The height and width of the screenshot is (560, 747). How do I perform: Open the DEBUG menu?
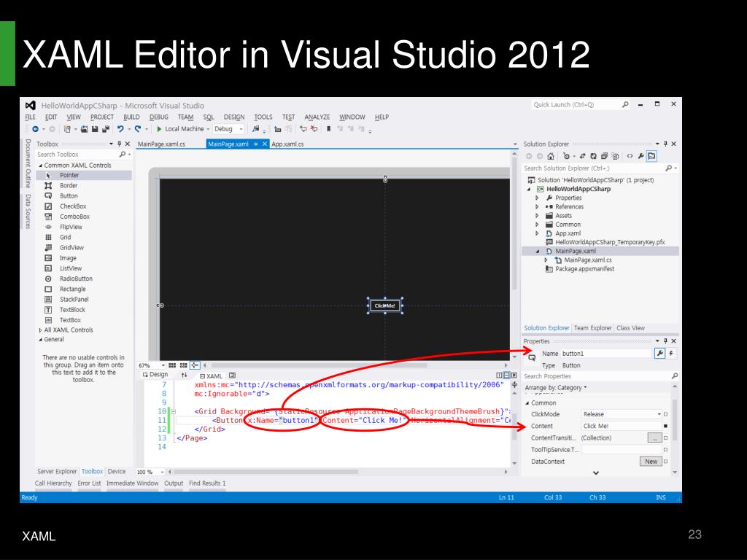158,117
